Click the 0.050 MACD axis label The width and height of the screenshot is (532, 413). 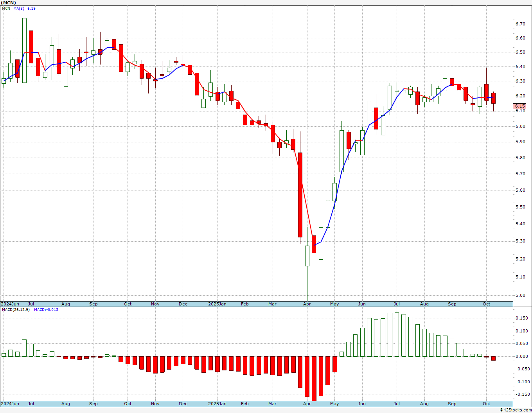click(521, 343)
